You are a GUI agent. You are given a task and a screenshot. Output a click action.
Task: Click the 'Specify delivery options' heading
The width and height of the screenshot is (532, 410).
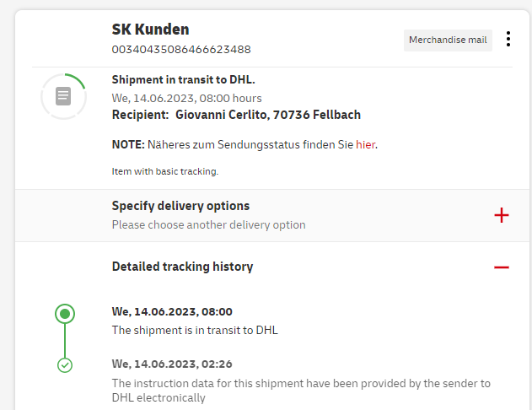tap(180, 206)
